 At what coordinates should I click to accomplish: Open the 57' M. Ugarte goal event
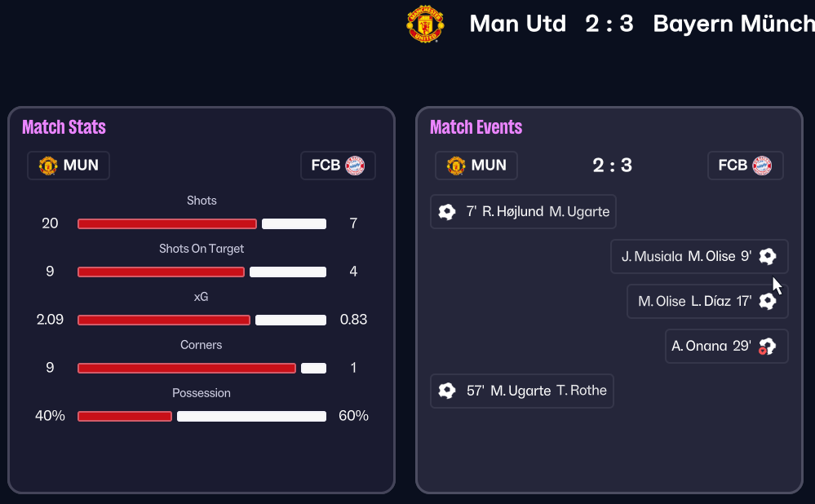522,391
